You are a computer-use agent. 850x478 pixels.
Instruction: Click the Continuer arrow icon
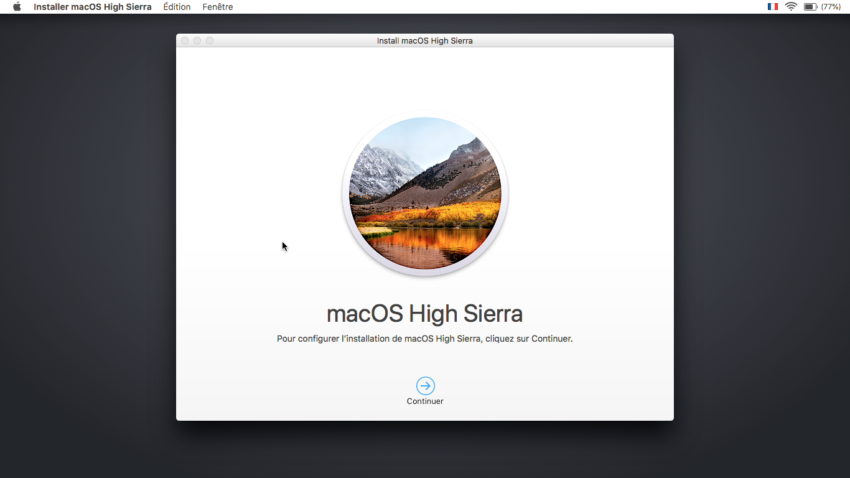(425, 386)
